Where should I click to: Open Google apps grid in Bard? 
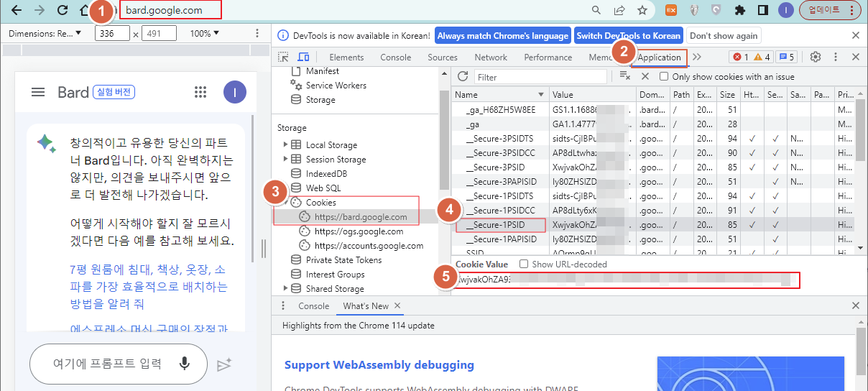(200, 92)
